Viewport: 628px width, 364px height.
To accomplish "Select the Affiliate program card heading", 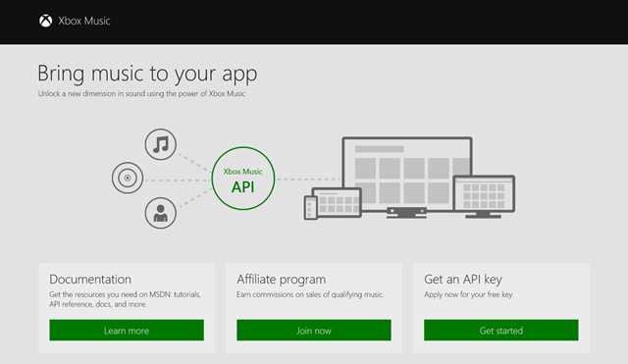I will point(282,280).
